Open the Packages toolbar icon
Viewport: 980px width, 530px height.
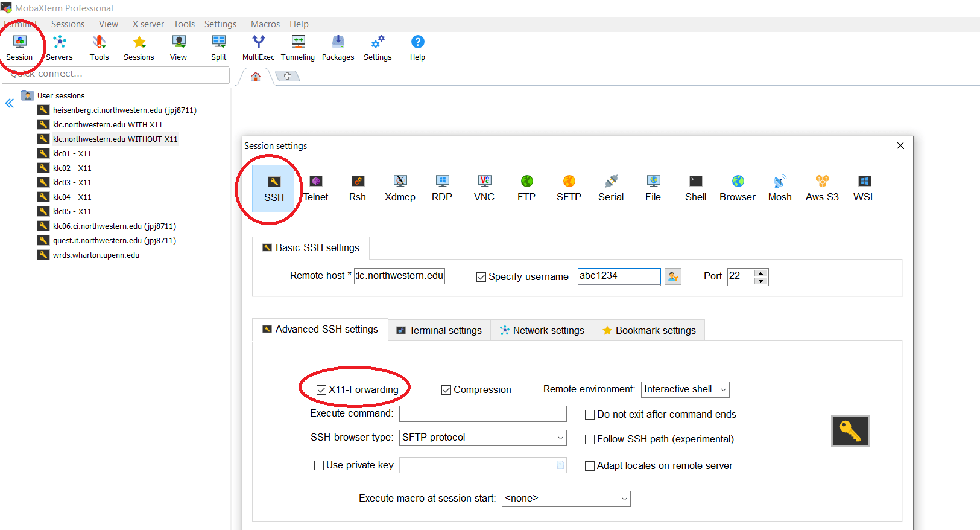point(338,48)
